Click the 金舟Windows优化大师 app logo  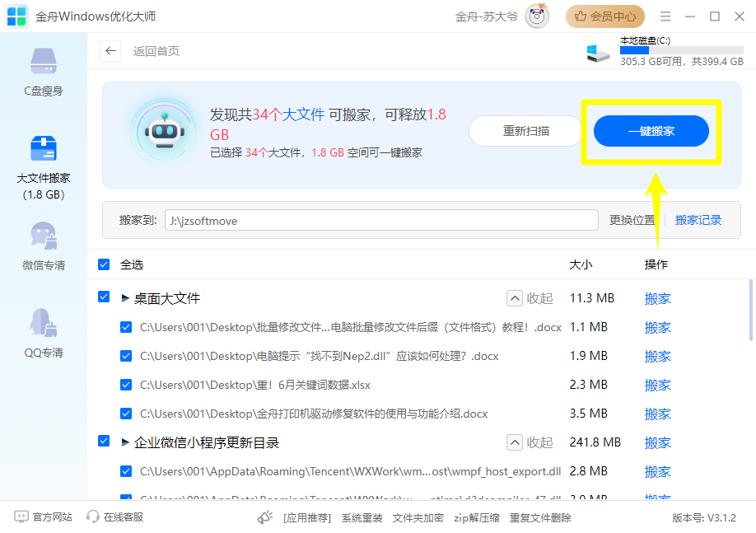tap(16, 16)
